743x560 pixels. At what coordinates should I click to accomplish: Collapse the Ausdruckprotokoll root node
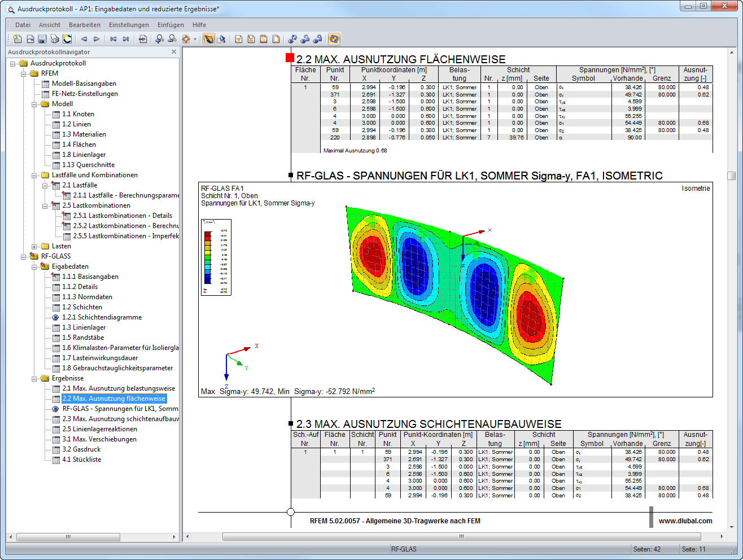[13, 63]
